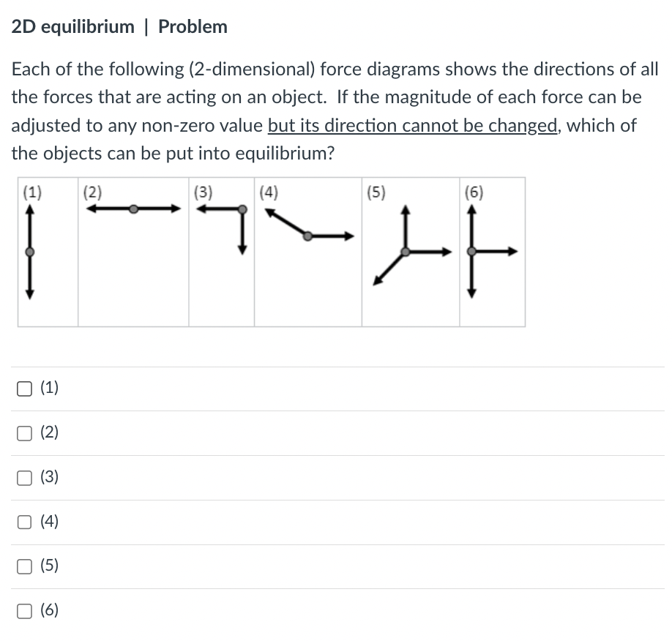Enable the option (4) checkbox
Viewport: 672px width, 641px height.
click(x=24, y=522)
